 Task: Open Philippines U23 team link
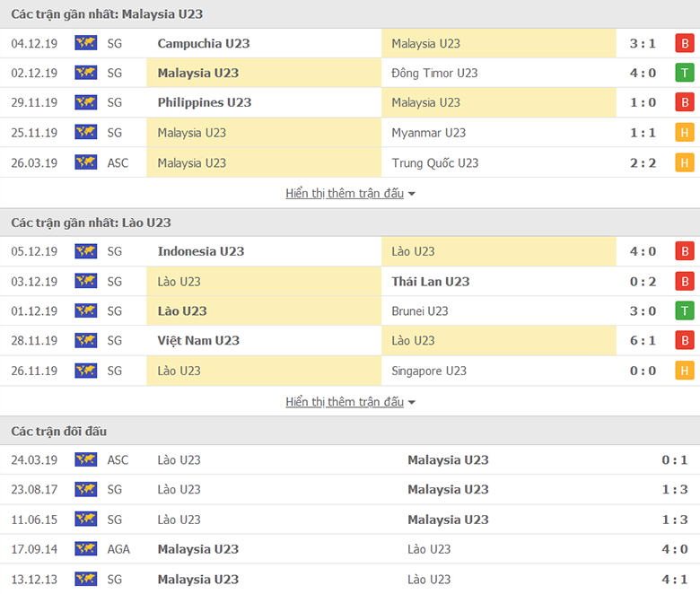(205, 102)
